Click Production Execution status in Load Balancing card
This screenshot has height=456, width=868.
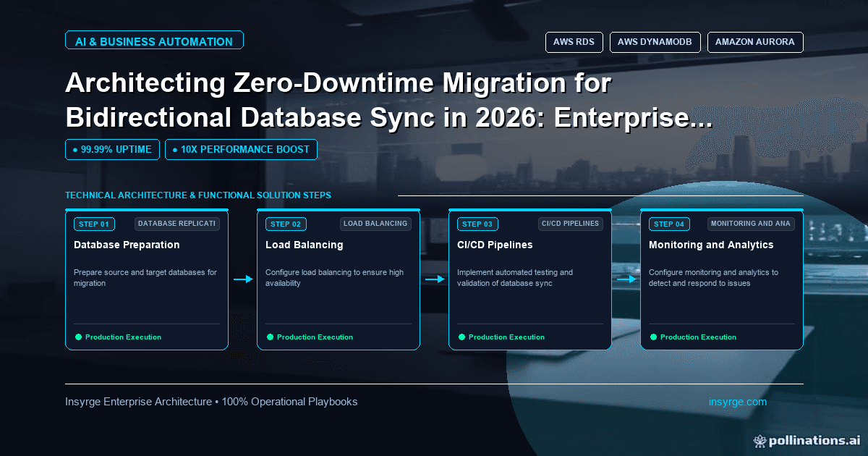point(315,337)
